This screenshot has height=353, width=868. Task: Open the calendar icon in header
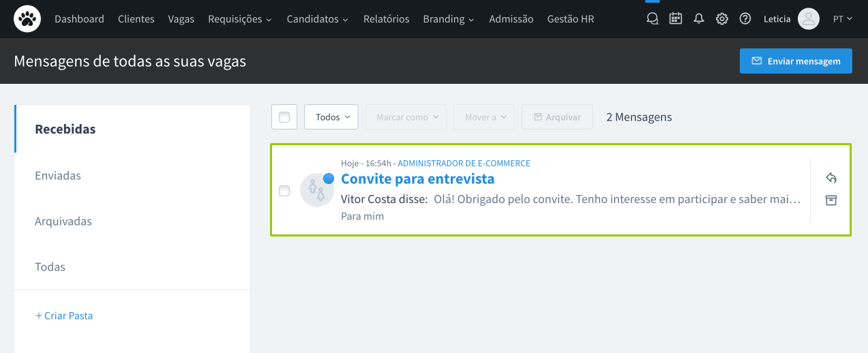point(676,19)
